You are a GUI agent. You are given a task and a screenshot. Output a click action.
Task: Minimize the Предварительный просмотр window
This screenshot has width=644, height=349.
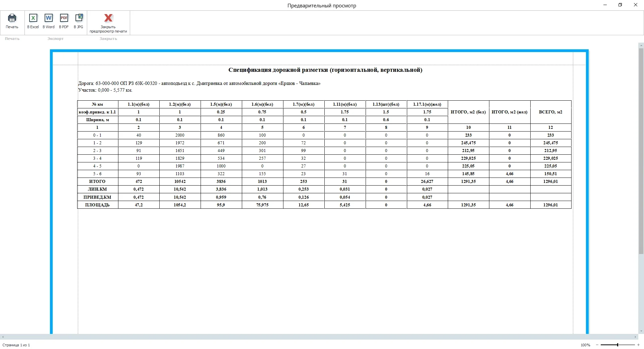pos(605,5)
